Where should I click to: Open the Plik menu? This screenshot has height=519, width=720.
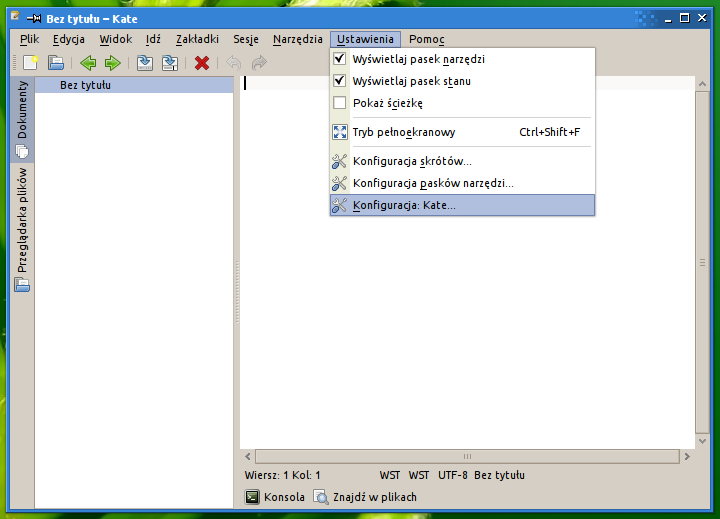click(x=29, y=39)
